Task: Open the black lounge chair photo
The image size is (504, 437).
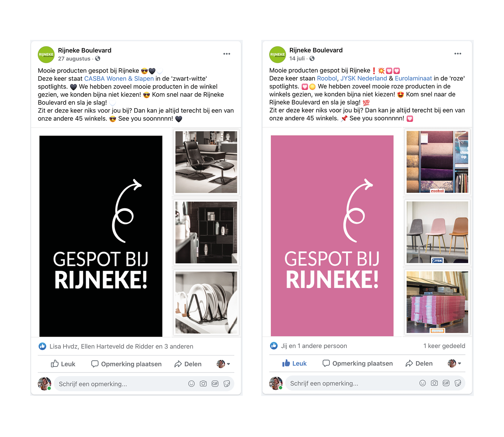Action: 206,162
